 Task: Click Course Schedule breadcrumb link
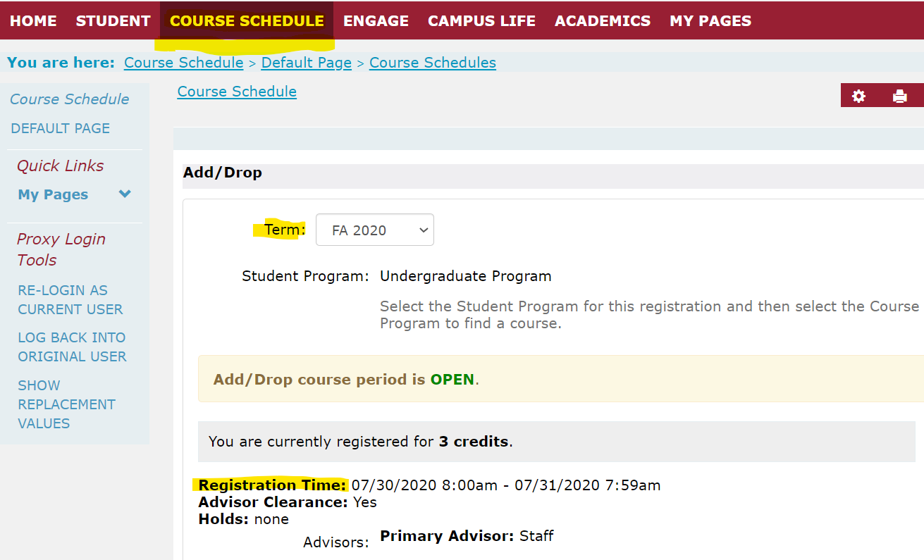click(183, 63)
